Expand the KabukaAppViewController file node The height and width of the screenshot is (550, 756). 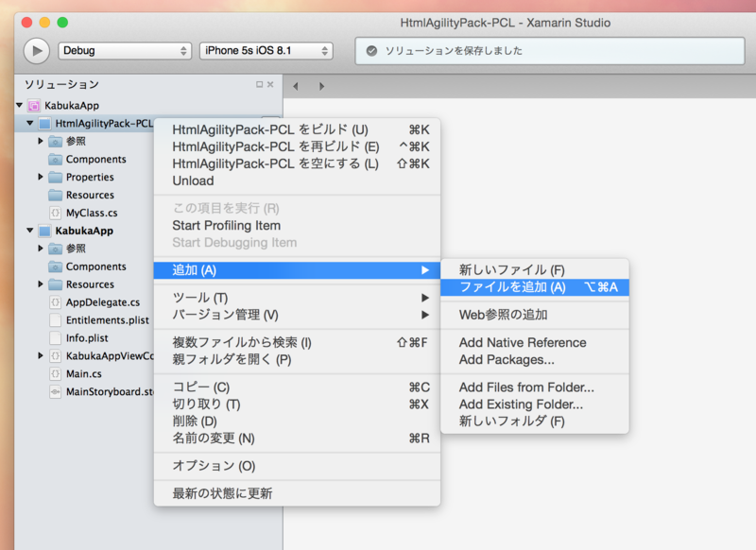coord(41,355)
